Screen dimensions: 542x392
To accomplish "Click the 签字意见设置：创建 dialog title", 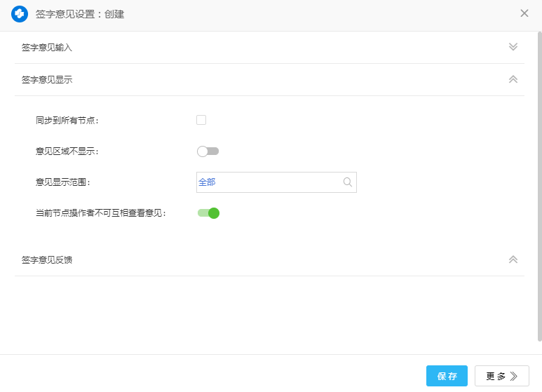I will 80,14.
